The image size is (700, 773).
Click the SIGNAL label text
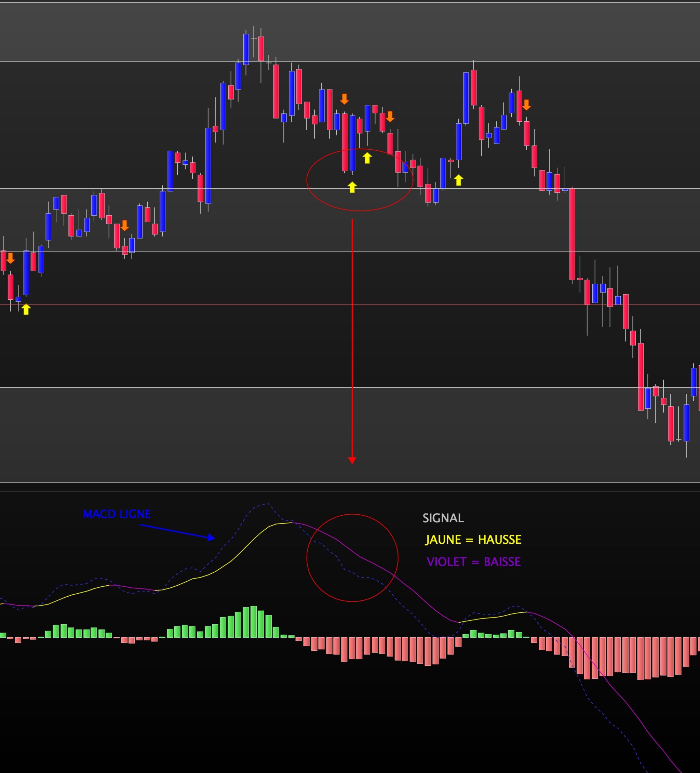click(443, 518)
